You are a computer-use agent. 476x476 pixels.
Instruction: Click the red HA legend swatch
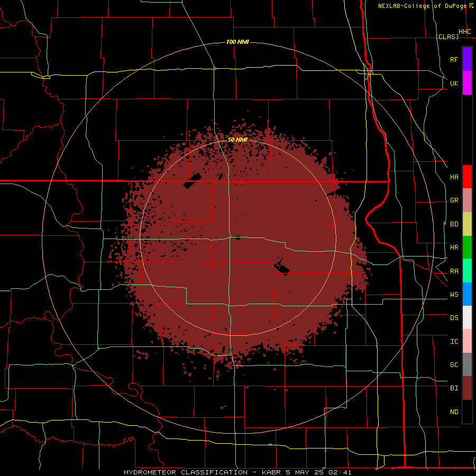click(467, 177)
